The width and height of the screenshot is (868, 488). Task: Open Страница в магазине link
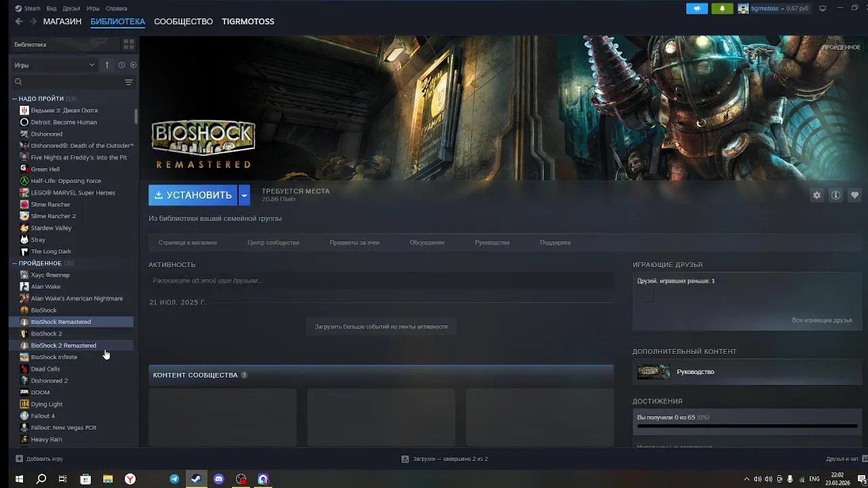coord(188,243)
